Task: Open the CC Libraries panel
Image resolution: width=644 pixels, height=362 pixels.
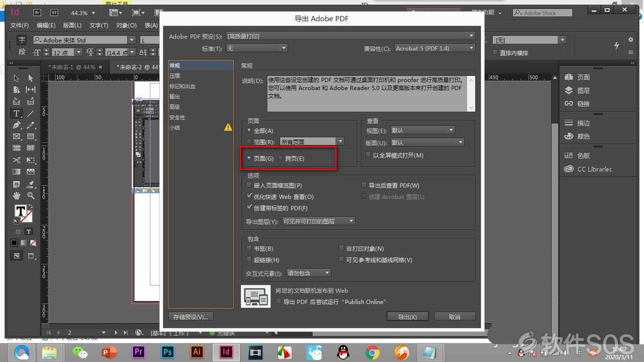Action: click(588, 169)
